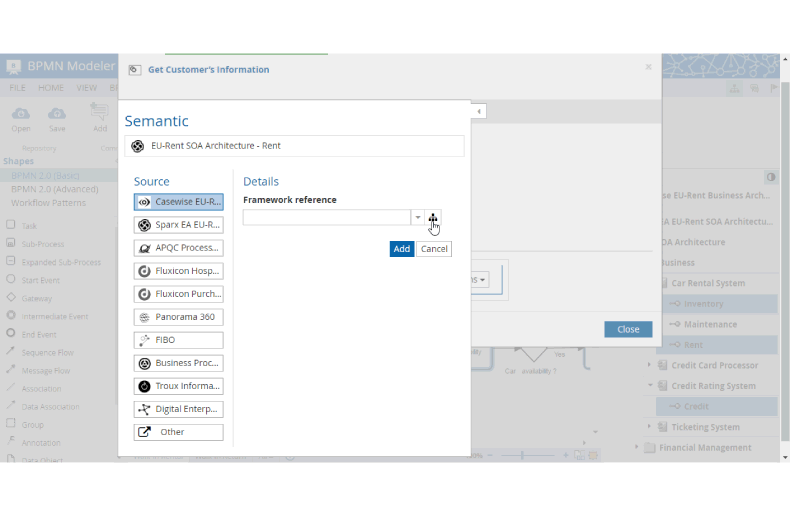
Task: Select Digital Enterprise source
Action: (x=179, y=409)
